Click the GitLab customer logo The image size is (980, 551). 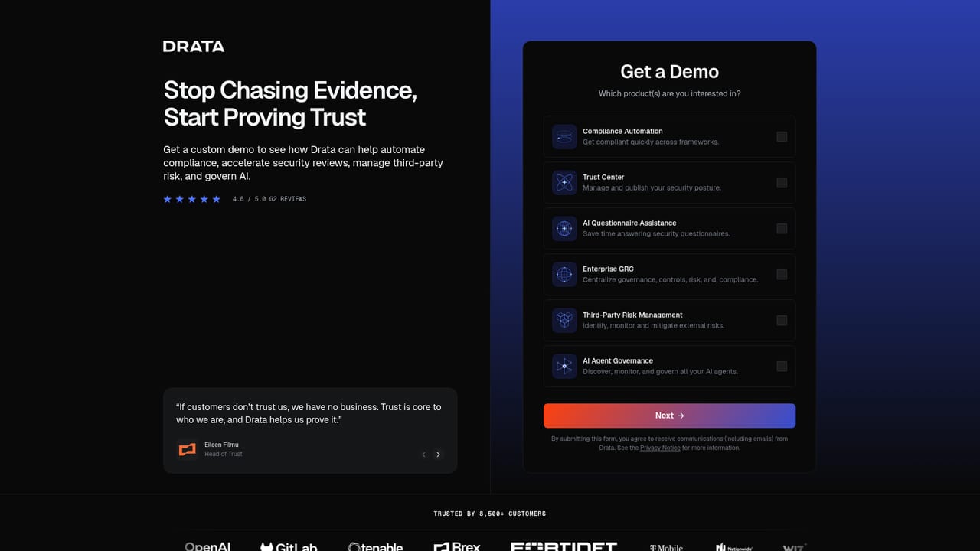point(289,547)
